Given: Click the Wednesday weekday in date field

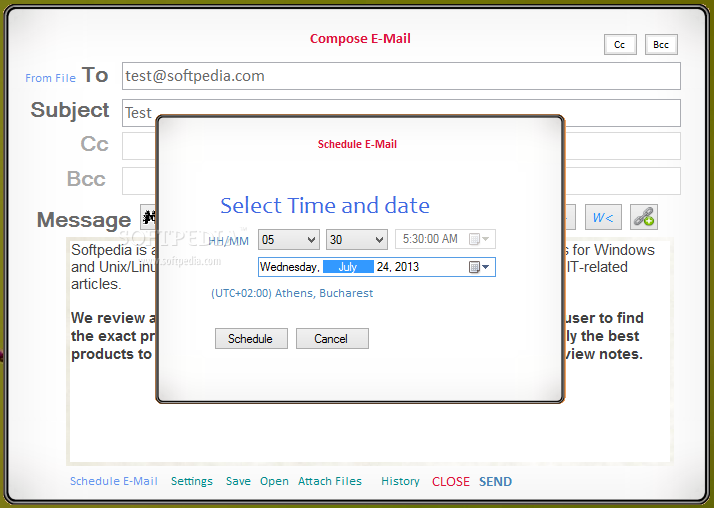Looking at the screenshot, I should pos(290,267).
